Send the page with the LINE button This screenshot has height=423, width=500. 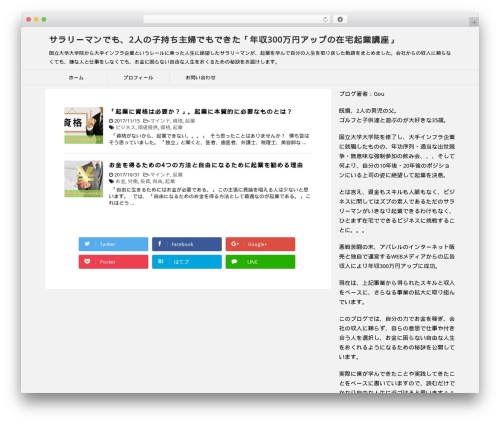[260, 262]
